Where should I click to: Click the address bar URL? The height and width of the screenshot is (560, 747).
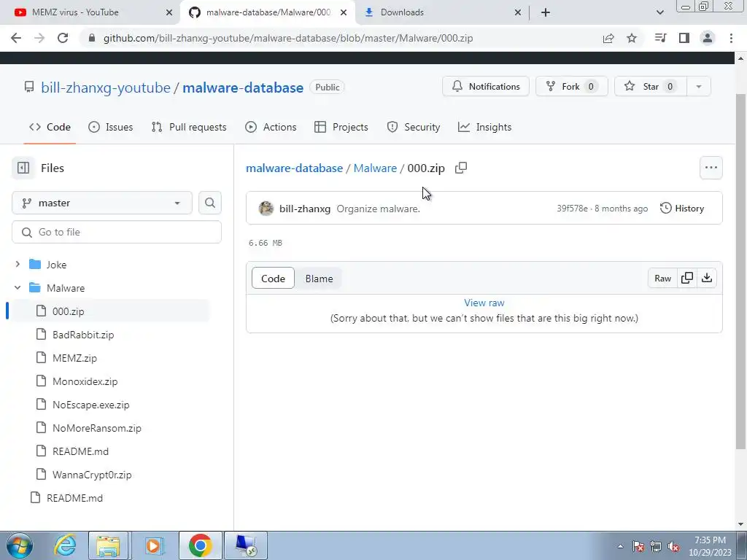pyautogui.click(x=288, y=38)
